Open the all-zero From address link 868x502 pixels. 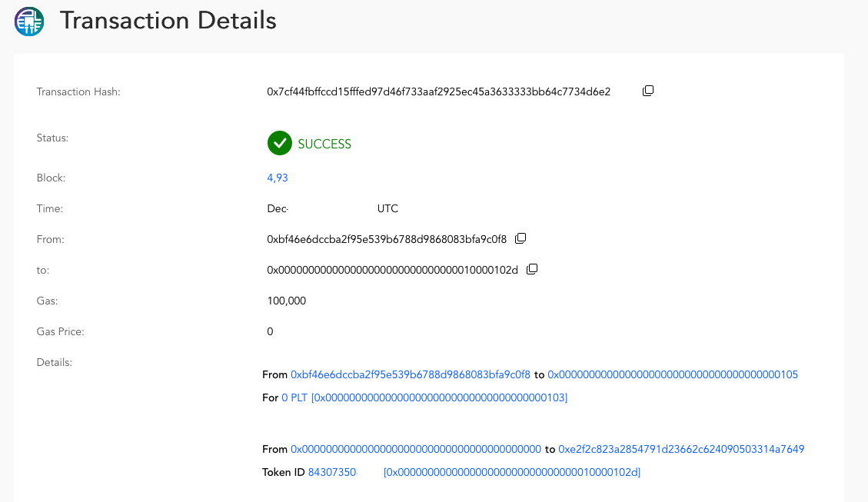(x=416, y=449)
